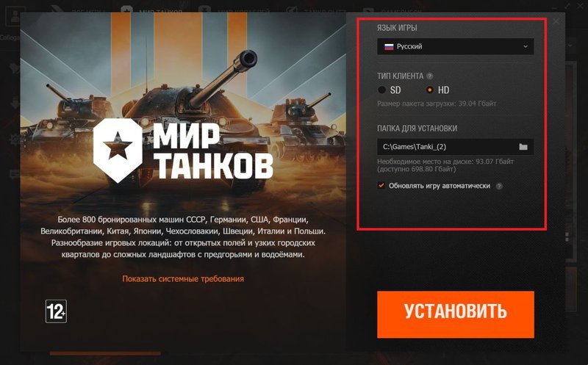Uncheck Обновлять игру автоматически checkbox
Image resolution: width=588 pixels, height=365 pixels.
tap(381, 186)
